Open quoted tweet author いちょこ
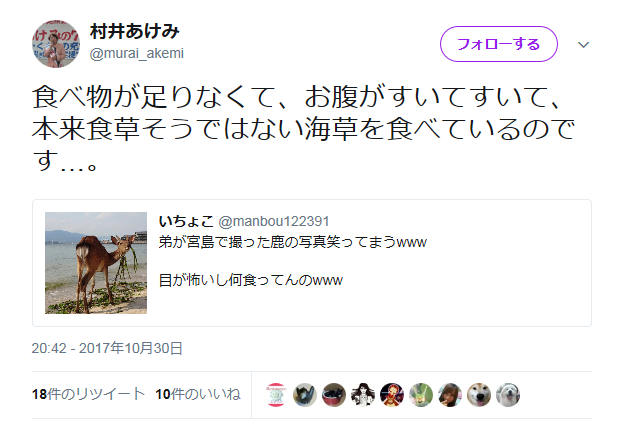The height and width of the screenshot is (429, 624). click(x=186, y=221)
